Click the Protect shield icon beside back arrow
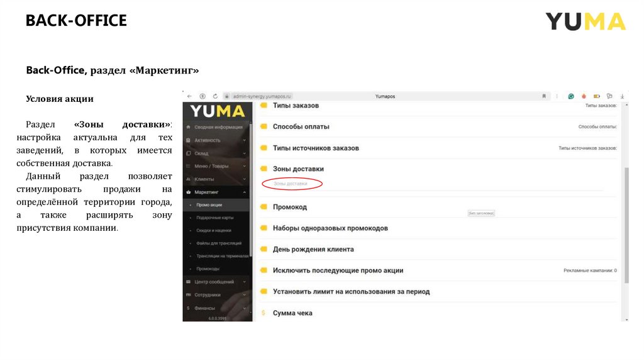Viewport: 644px width, 361px height. (203, 96)
